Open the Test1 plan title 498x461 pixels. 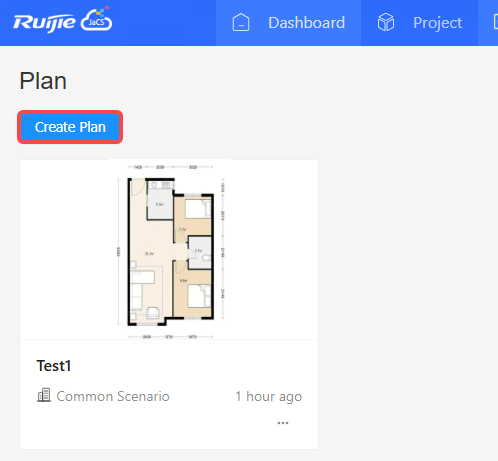click(54, 366)
